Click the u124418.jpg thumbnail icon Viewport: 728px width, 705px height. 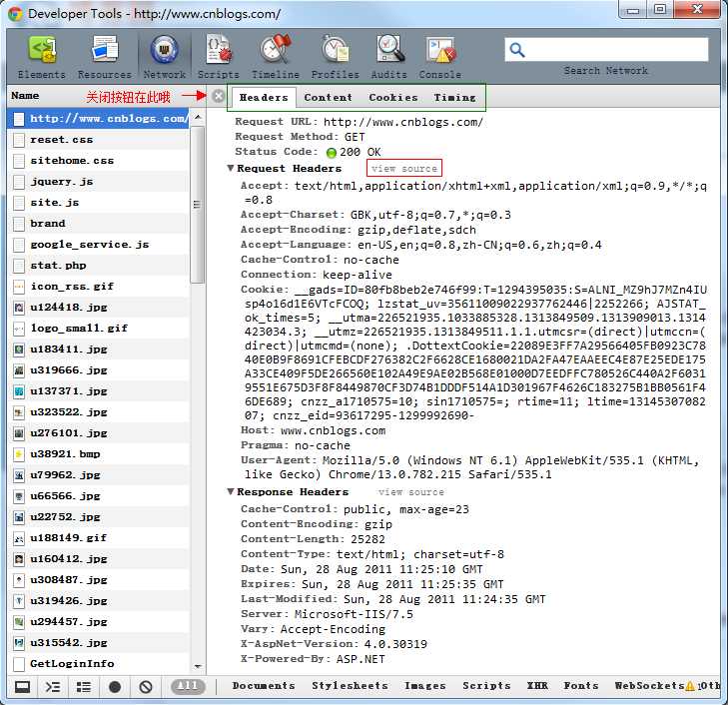tap(19, 308)
